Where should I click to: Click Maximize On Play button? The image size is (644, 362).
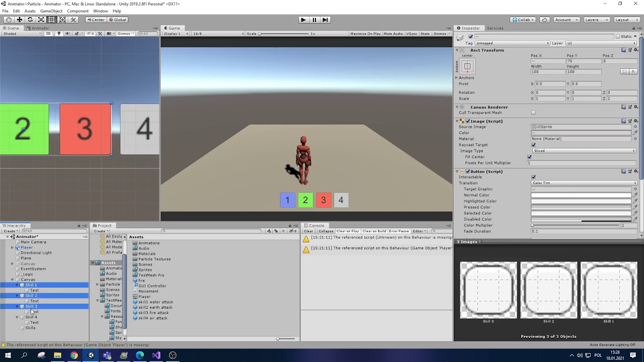365,34
